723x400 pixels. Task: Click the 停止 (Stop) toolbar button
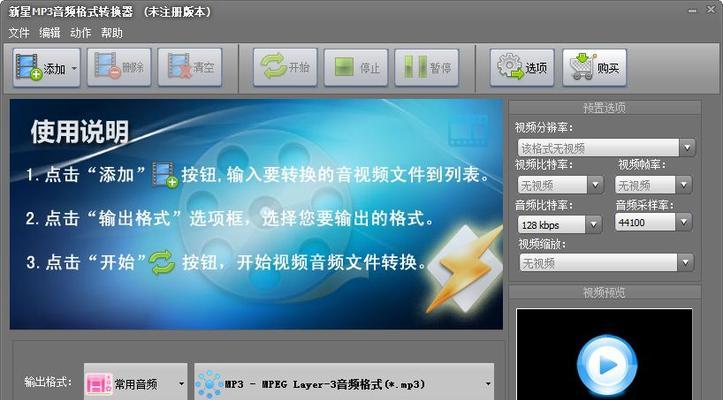tap(356, 68)
